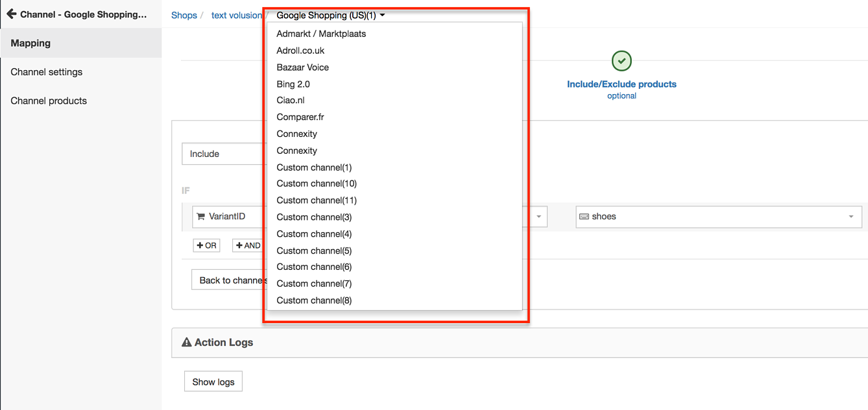This screenshot has height=410, width=868.
Task: Collapse the Google Shopping (US)(1) channel dropdown
Action: pos(330,15)
